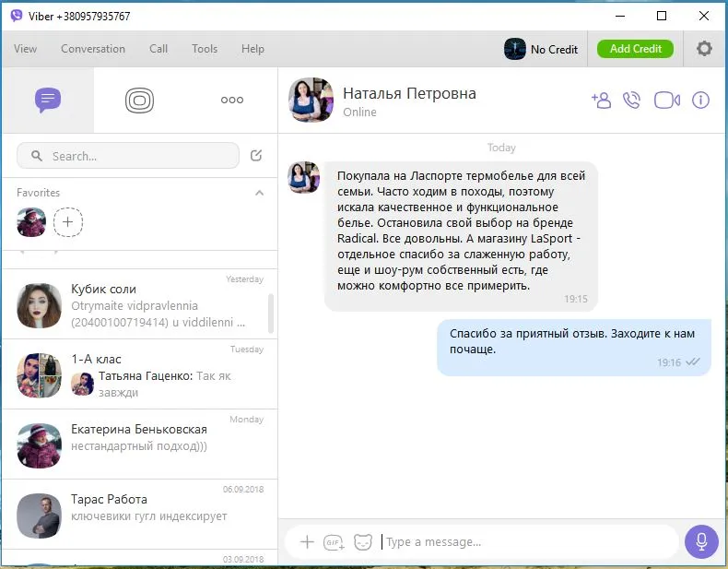The width and height of the screenshot is (728, 569).
Task: Click the conversation list scrollbar
Action: pyautogui.click(x=271, y=314)
